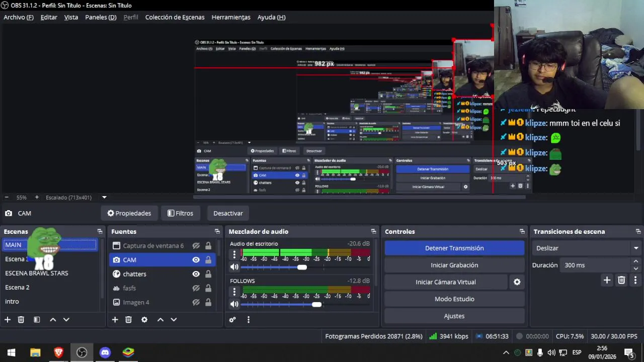Mute FOLLOWS audio speaker icon
Image resolution: width=644 pixels, height=362 pixels.
(234, 304)
